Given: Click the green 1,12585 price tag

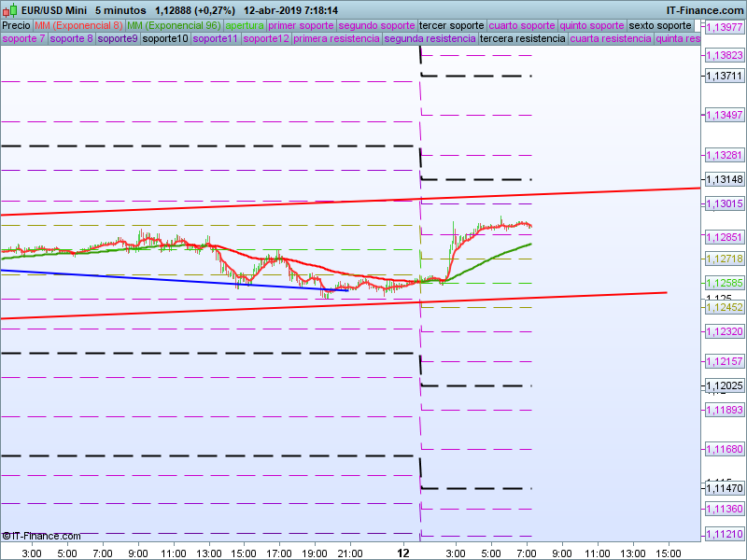Looking at the screenshot, I should click(724, 283).
